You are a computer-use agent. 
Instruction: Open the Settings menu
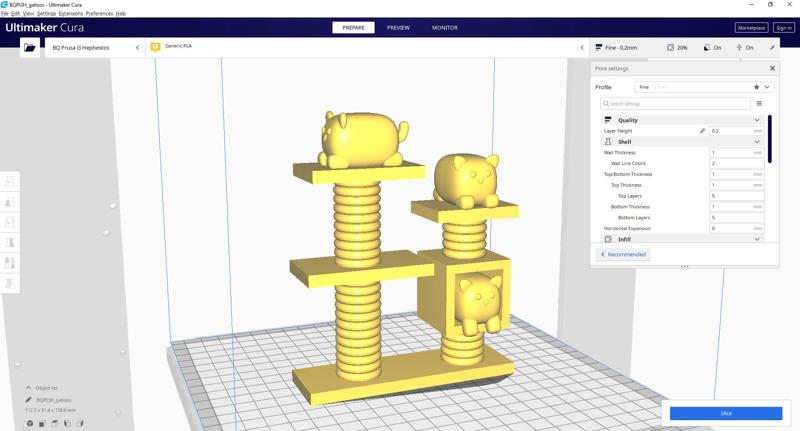click(46, 14)
